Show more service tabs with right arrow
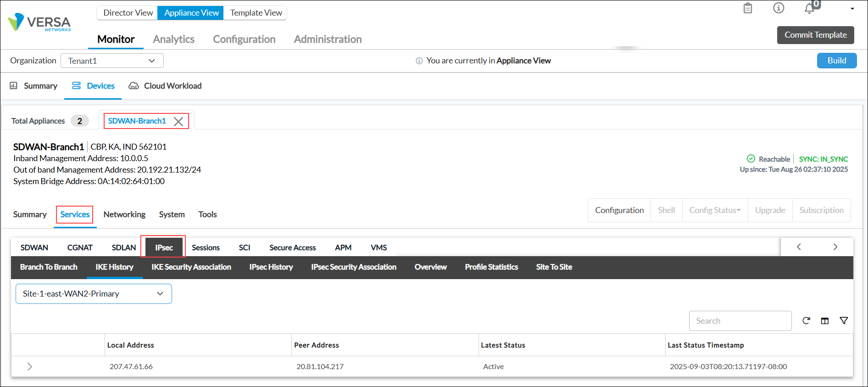This screenshot has height=387, width=868. [835, 247]
